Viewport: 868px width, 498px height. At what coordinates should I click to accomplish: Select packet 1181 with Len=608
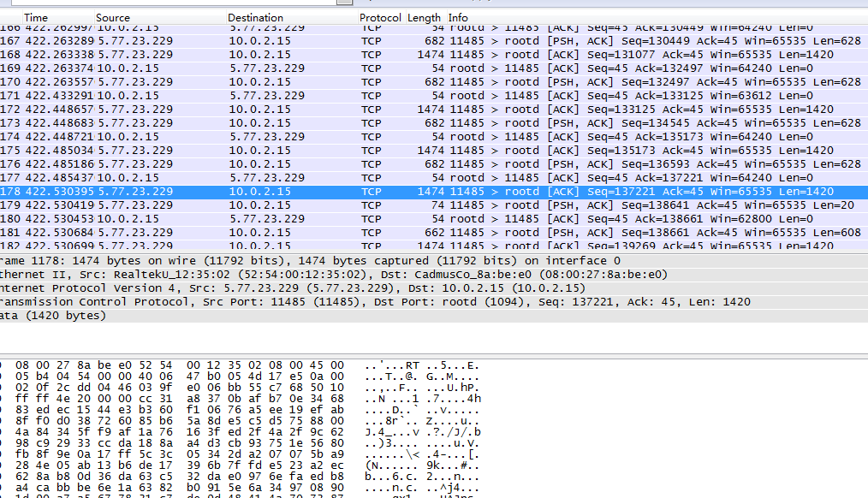pyautogui.click(x=428, y=233)
